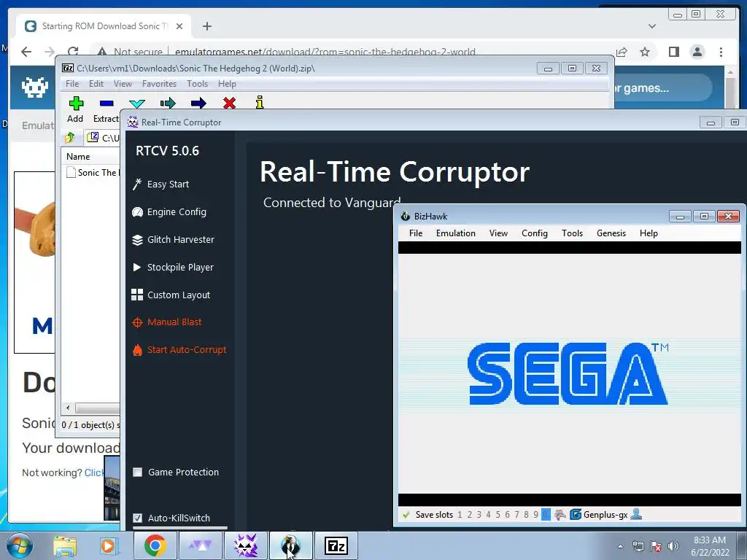Open 7-Zip File menu
Image resolution: width=747 pixels, height=560 pixels.
(x=72, y=84)
